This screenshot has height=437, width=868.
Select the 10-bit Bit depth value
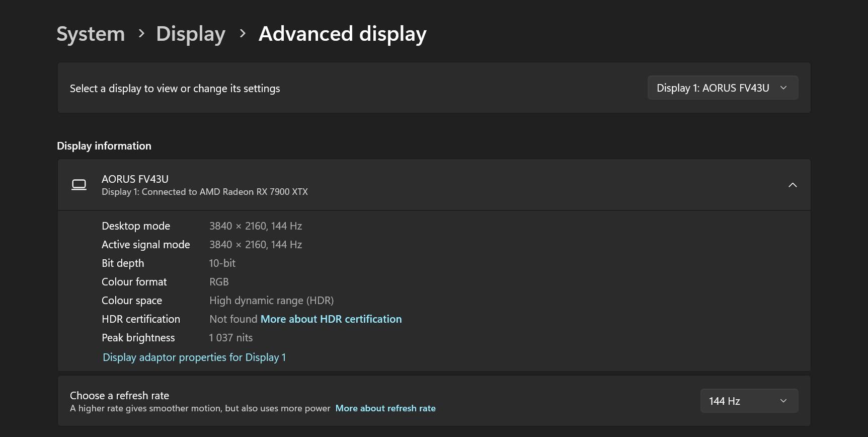click(x=222, y=263)
